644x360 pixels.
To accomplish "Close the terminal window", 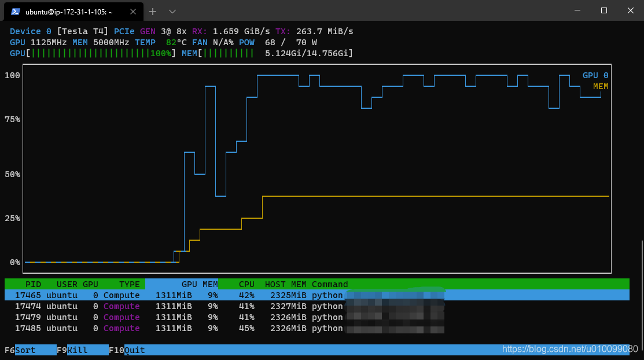I will pos(631,10).
